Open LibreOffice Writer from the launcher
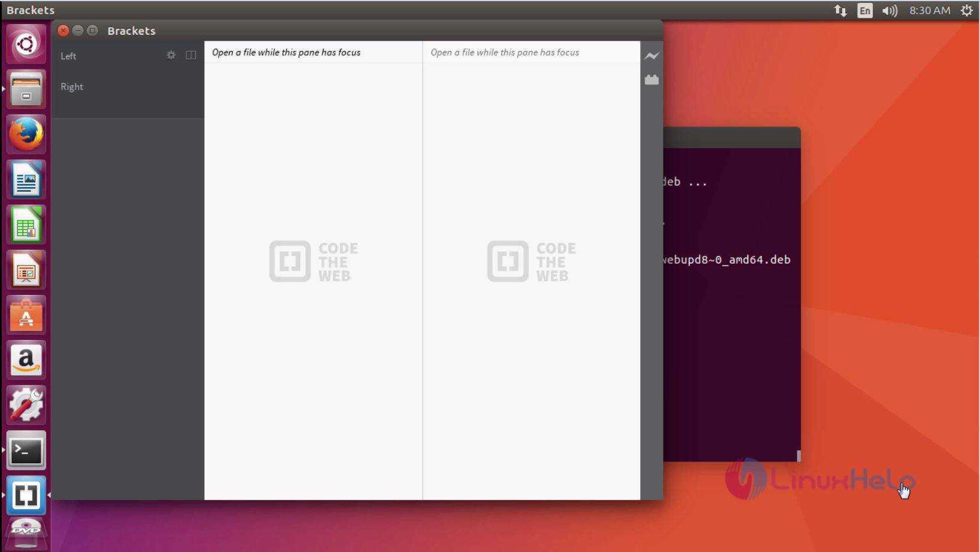The image size is (980, 552). click(x=26, y=180)
